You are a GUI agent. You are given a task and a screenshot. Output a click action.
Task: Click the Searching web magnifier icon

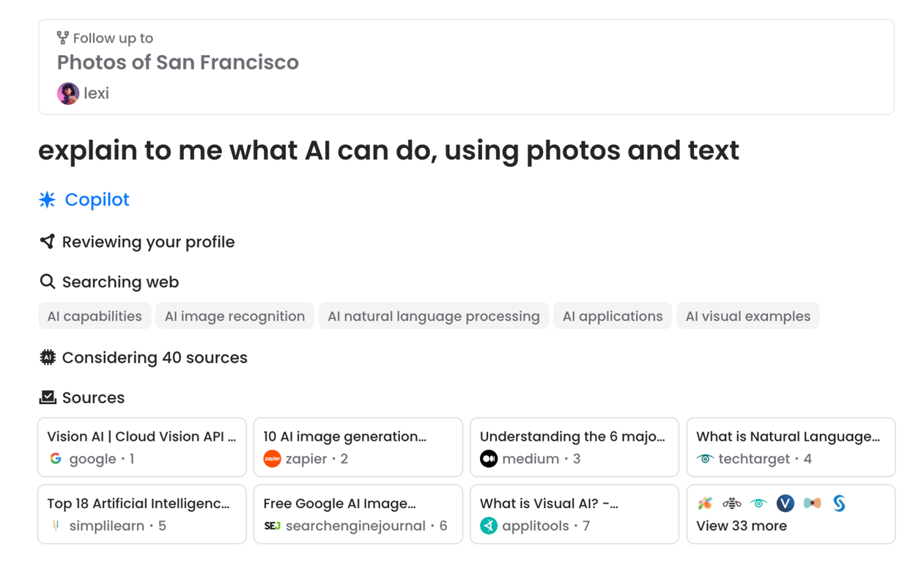click(x=47, y=281)
